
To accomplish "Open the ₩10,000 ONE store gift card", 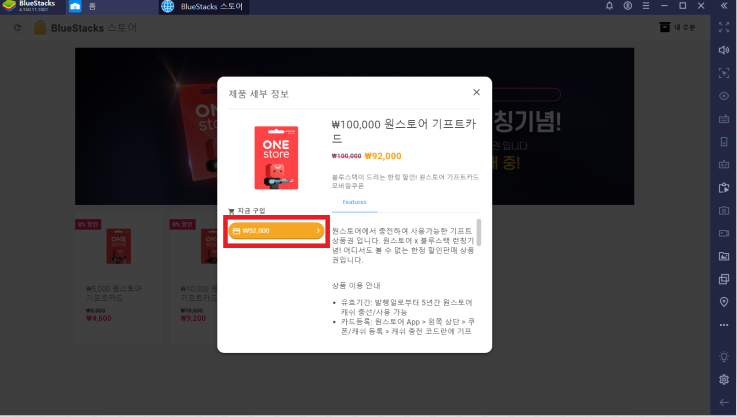I will [x=194, y=278].
